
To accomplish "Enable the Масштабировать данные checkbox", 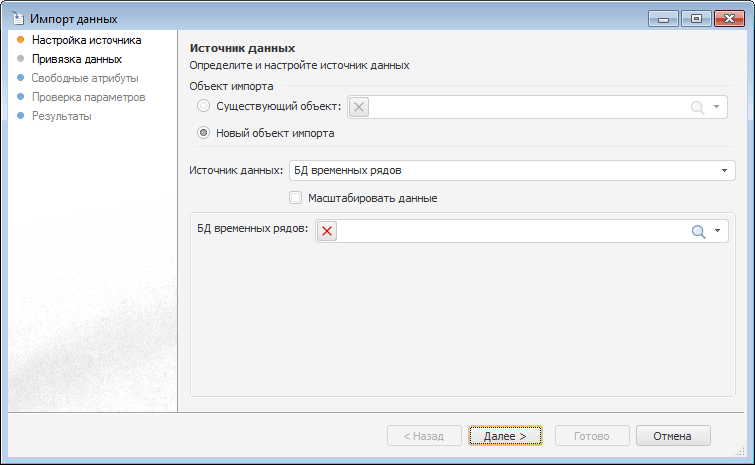I will (x=295, y=198).
